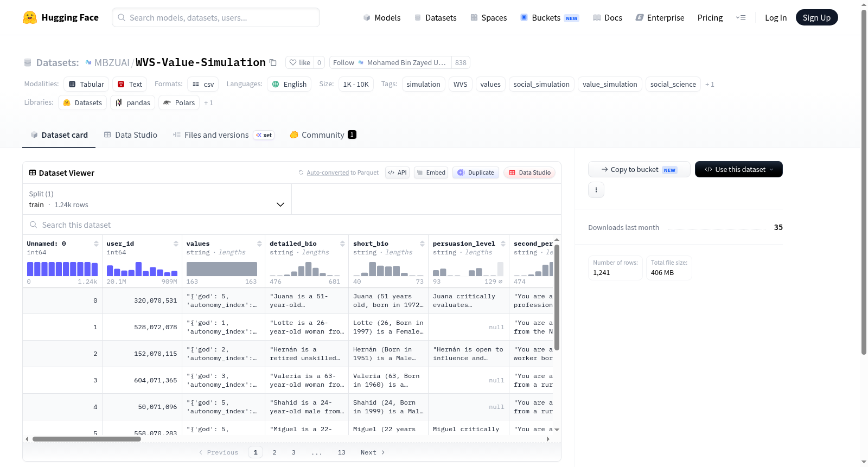Click the Tabular modality tag

click(86, 84)
